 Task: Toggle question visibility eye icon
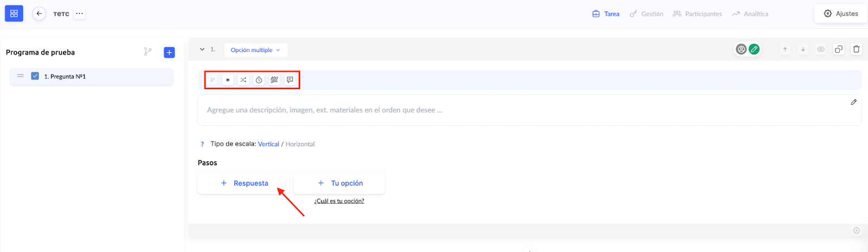click(821, 49)
